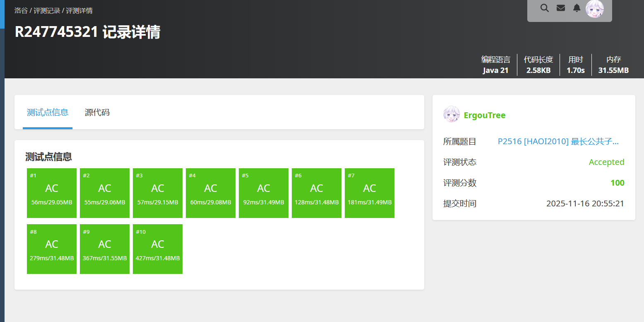Select test case #3 result tile
The height and width of the screenshot is (322, 644).
[158, 193]
